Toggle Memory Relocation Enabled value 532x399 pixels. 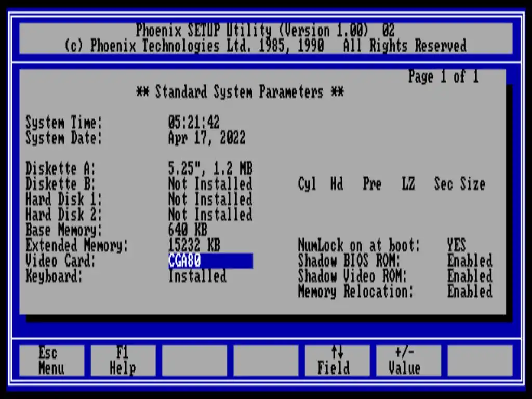[470, 291]
